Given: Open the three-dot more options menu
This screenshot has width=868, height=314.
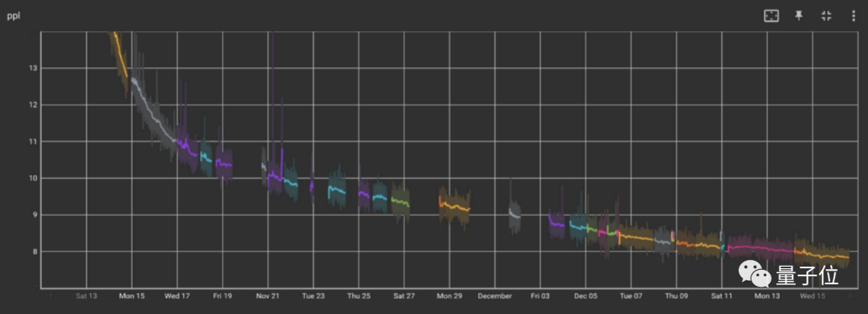Looking at the screenshot, I should [x=853, y=16].
